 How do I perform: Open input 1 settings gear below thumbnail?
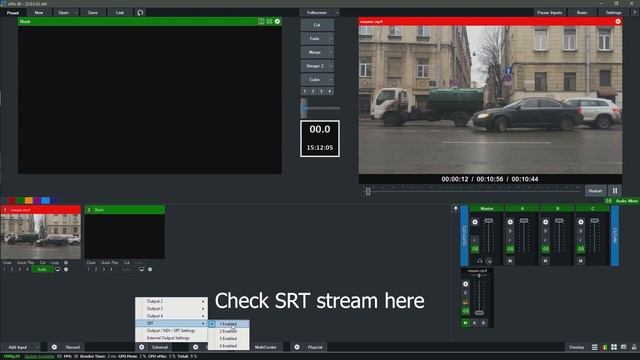pos(66,269)
